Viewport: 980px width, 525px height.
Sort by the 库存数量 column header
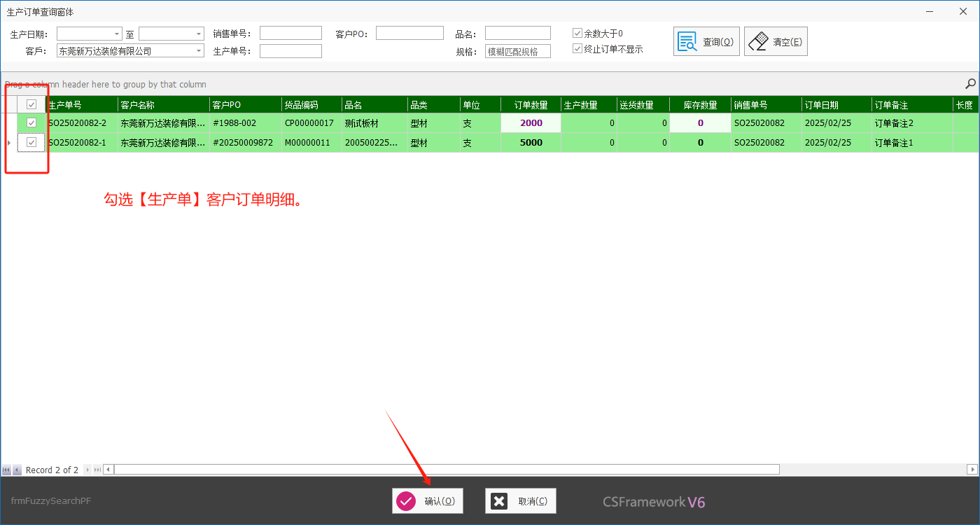[701, 105]
